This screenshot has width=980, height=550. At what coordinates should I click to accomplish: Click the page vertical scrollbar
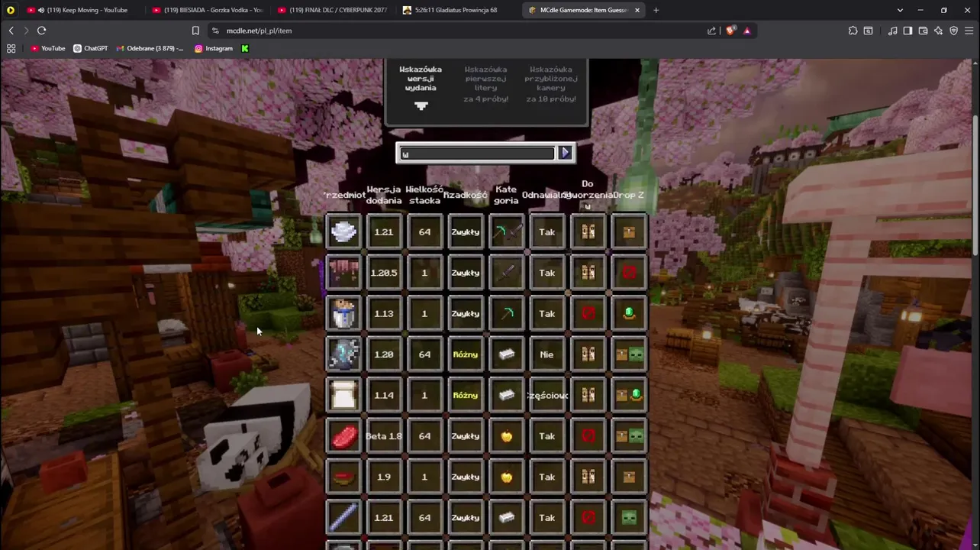click(x=975, y=186)
